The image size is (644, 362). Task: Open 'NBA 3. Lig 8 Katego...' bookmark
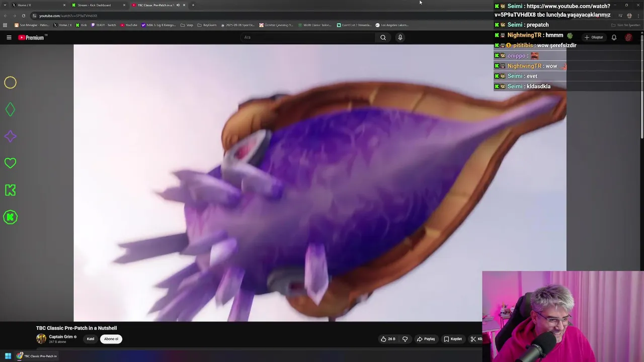click(159, 25)
